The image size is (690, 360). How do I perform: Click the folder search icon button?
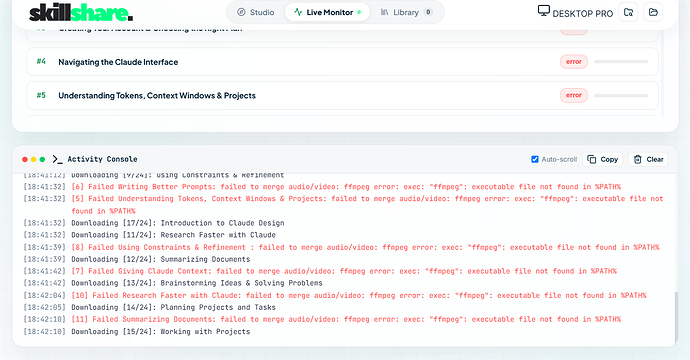click(628, 12)
